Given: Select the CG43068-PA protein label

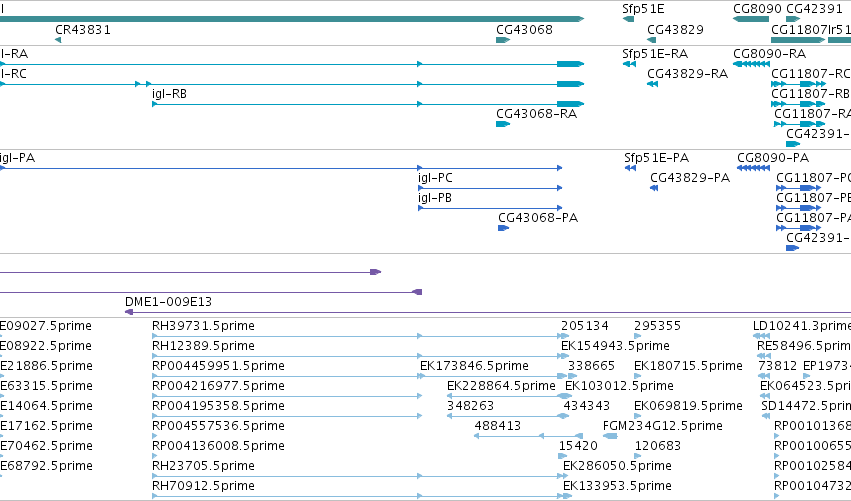Looking at the screenshot, I should pos(538,218).
